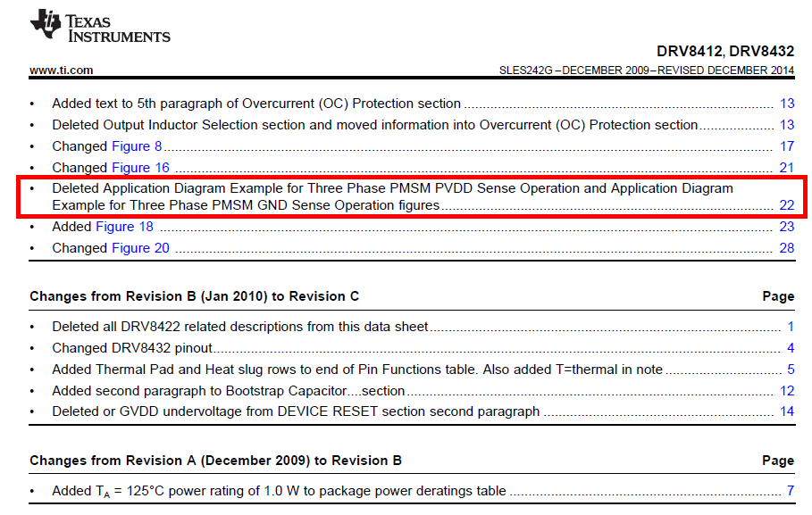Click 'Deleted Output Inductor Selection section' entry
This screenshot has width=812, height=515.
[x=375, y=125]
